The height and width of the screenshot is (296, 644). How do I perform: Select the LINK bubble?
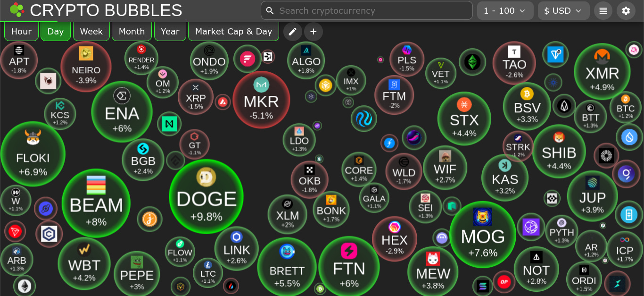pos(237,248)
